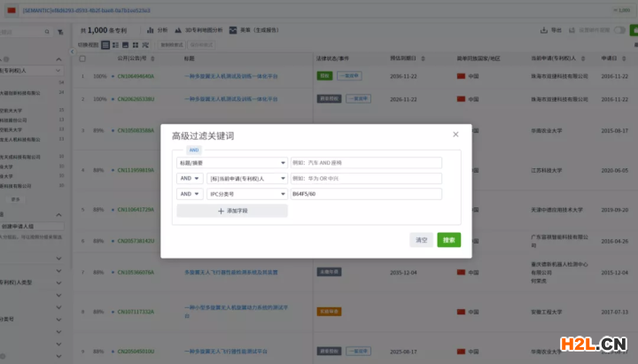Screen dimensions: 638x364
Task: Select the list view icon
Action: (x=105, y=45)
